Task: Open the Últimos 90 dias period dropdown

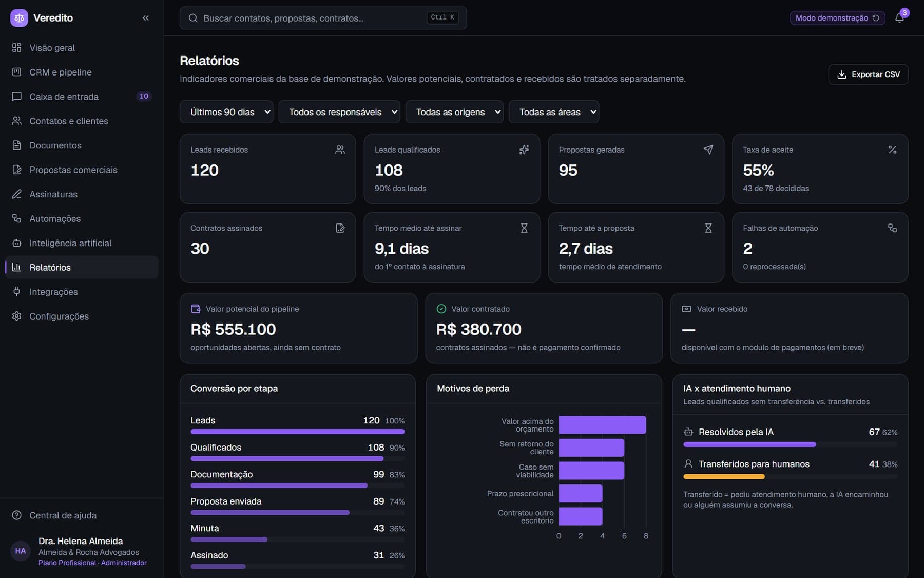Action: point(226,112)
